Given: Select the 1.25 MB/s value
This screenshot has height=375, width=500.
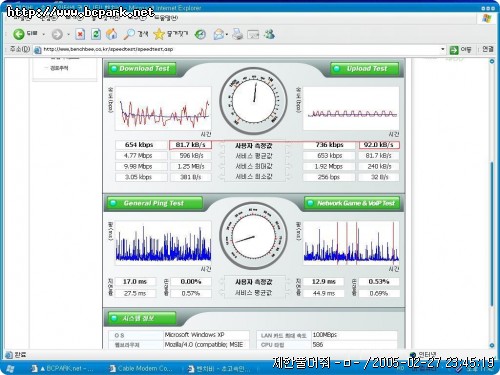Looking at the screenshot, I should 191,166.
